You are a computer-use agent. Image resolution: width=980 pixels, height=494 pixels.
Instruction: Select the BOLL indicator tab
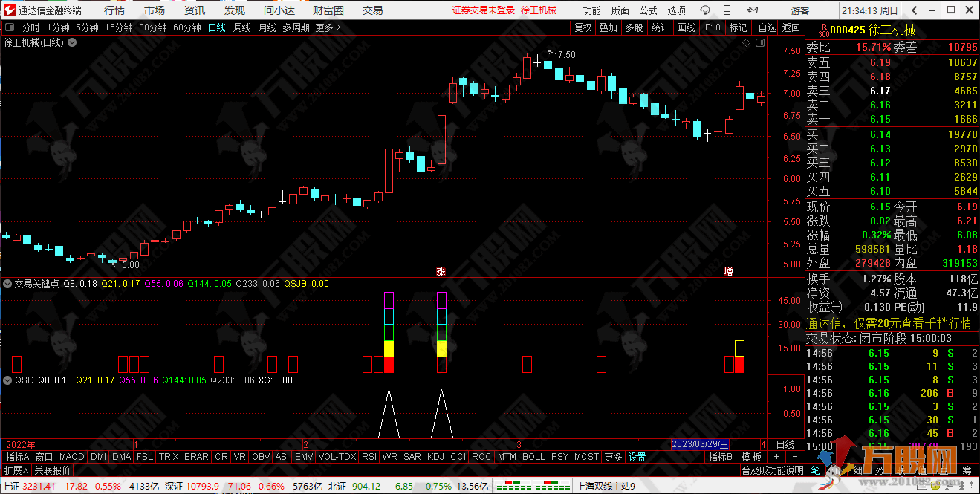(533, 457)
